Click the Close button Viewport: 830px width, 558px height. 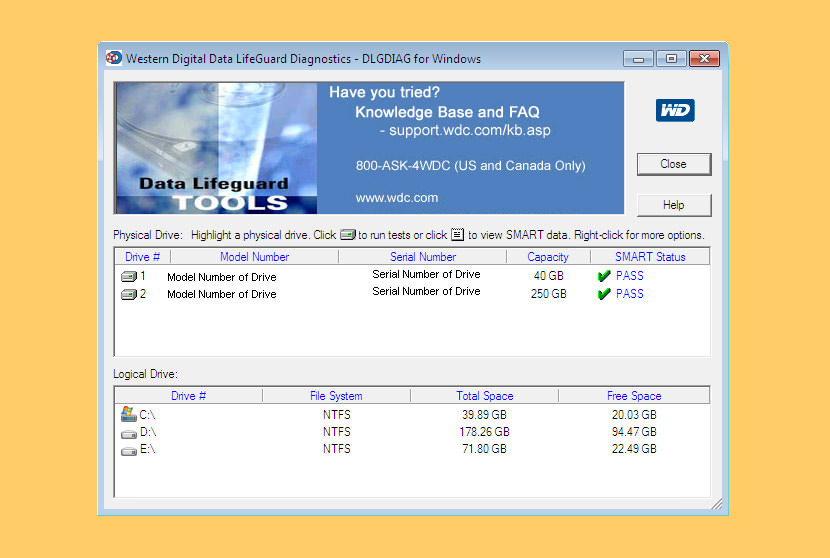[x=674, y=164]
